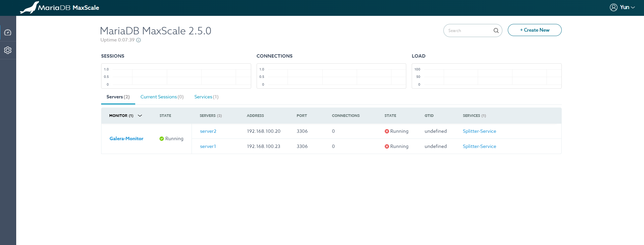The height and width of the screenshot is (245, 644).
Task: Open the server1 link
Action: pos(208,146)
